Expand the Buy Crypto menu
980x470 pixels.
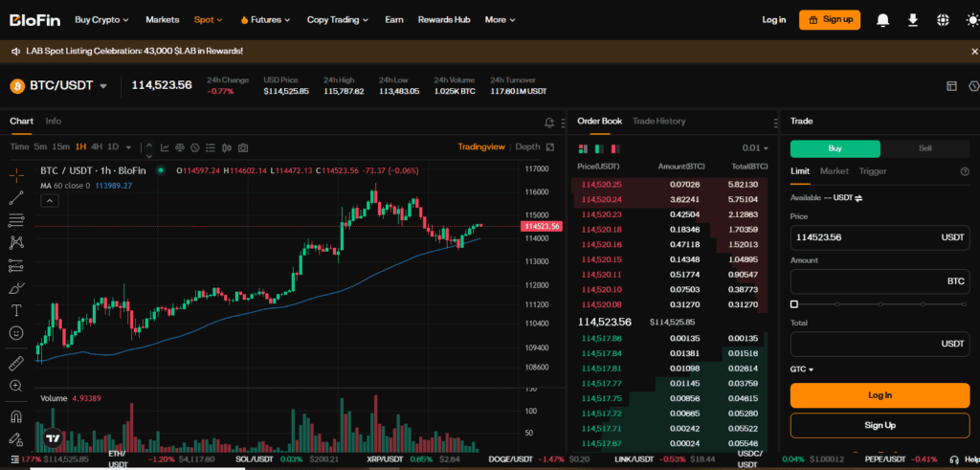[101, 20]
